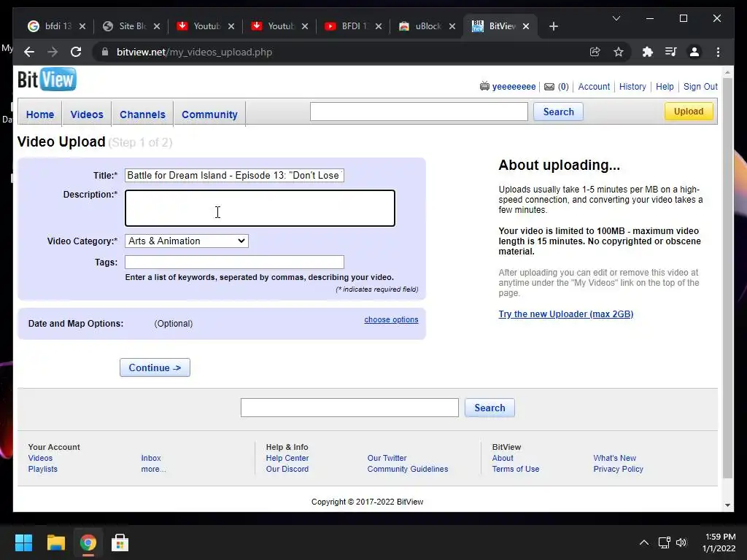Open Try the new Uploader link
The image size is (747, 560).
[566, 314]
